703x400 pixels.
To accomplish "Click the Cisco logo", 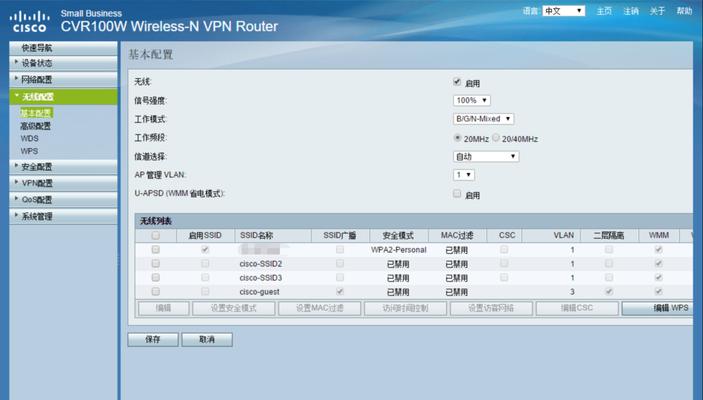I will (29, 22).
